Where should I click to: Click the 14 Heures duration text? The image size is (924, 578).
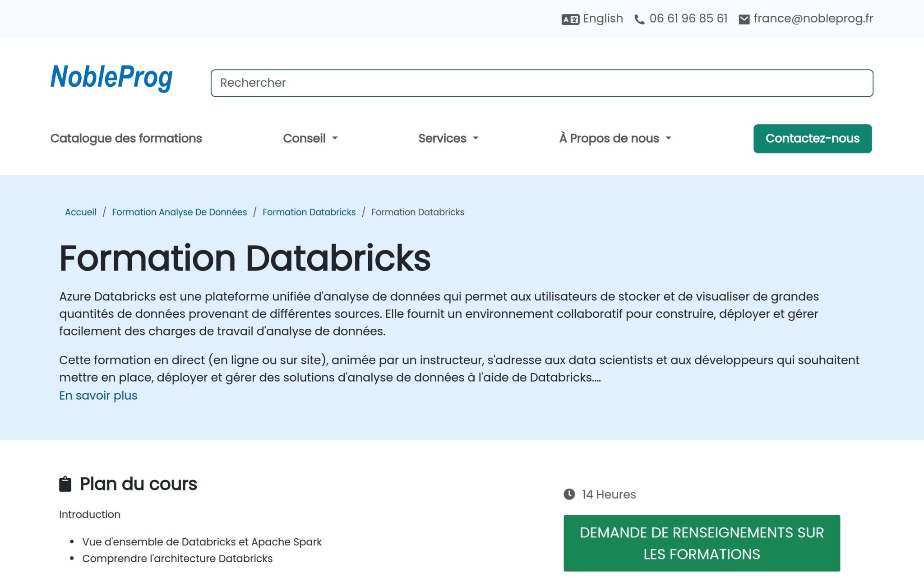609,494
